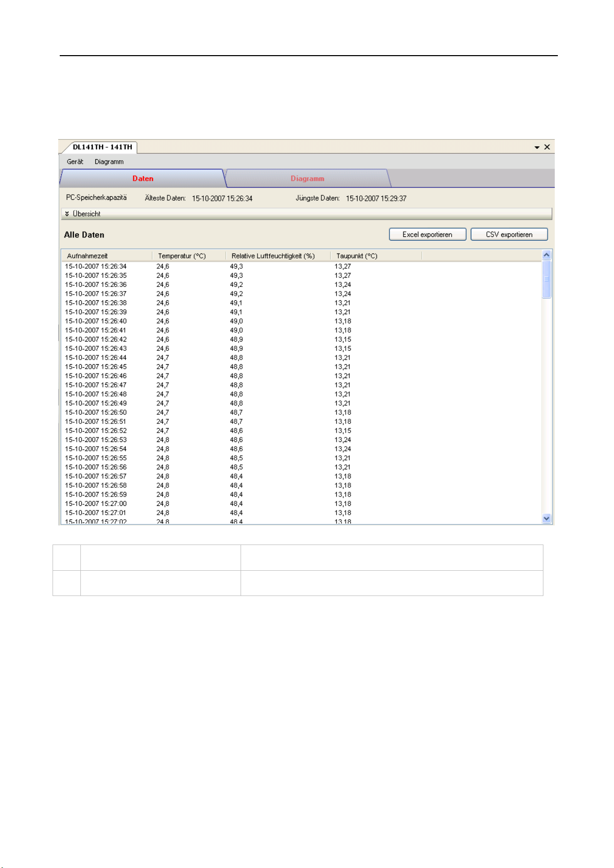Select row 15-10-2007 15:26:36
The image size is (614, 868).
point(301,285)
